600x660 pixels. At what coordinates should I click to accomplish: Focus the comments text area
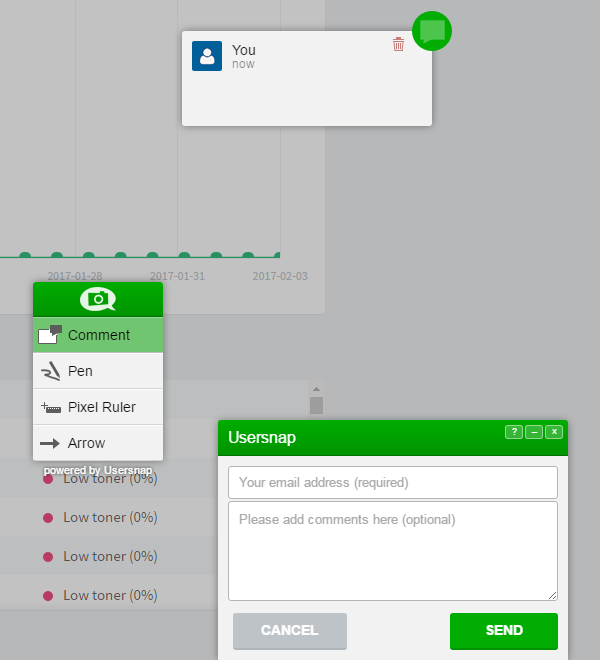393,551
